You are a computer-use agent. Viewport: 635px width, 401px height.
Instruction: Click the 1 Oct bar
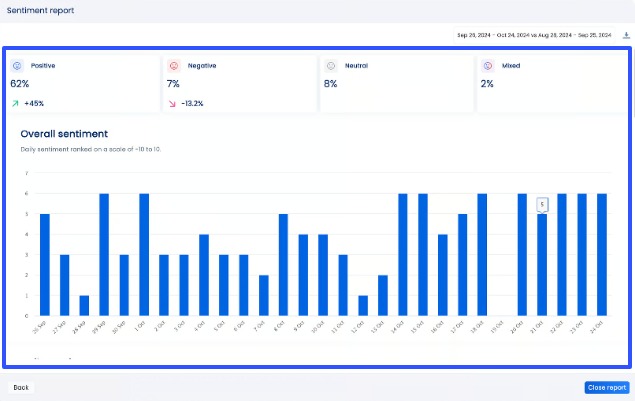pyautogui.click(x=144, y=254)
